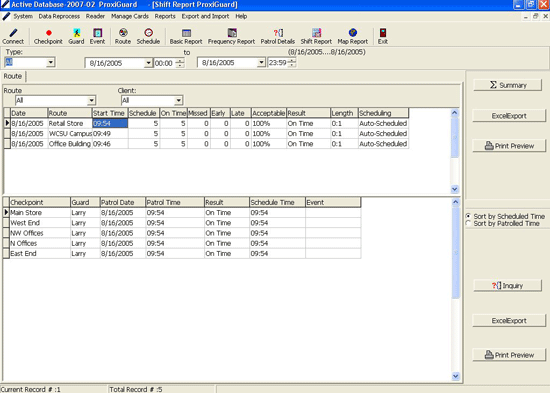
Task: Click the Connect toolbar icon
Action: pyautogui.click(x=13, y=36)
